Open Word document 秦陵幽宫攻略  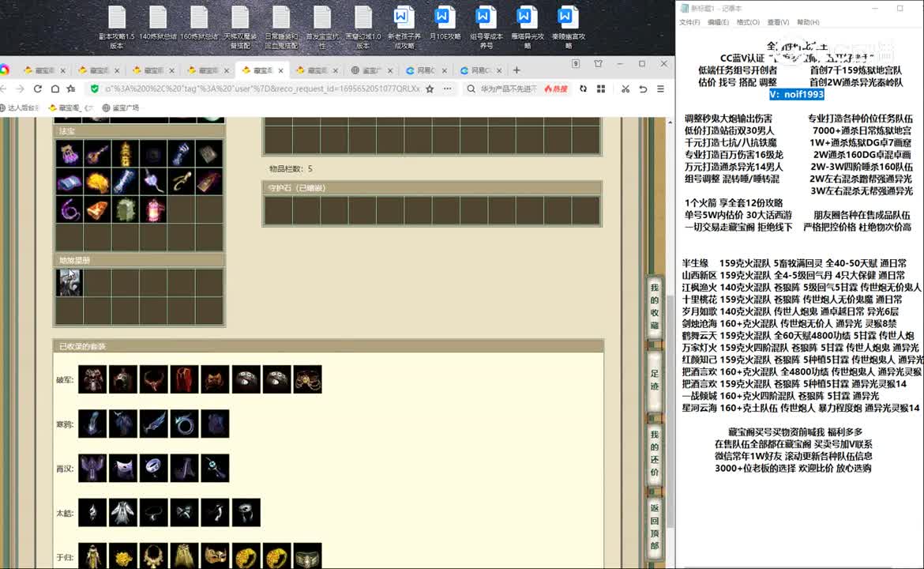[x=568, y=26]
